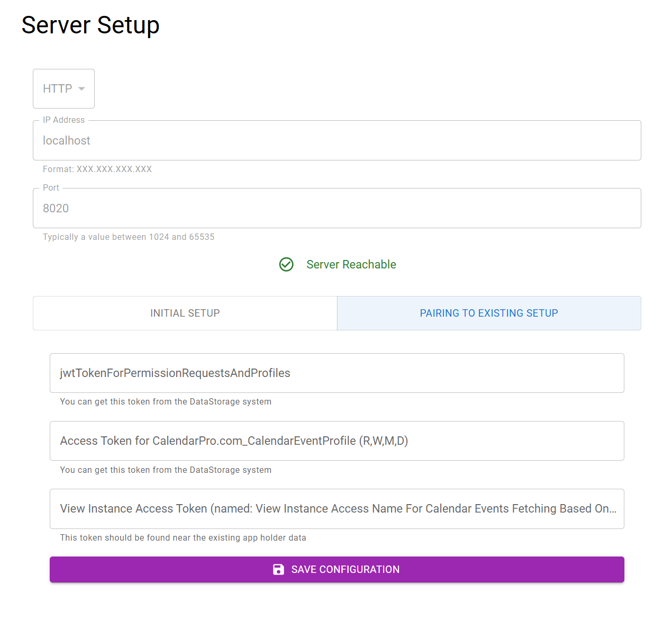Click the Save Configuration button
The height and width of the screenshot is (628, 672).
(337, 569)
